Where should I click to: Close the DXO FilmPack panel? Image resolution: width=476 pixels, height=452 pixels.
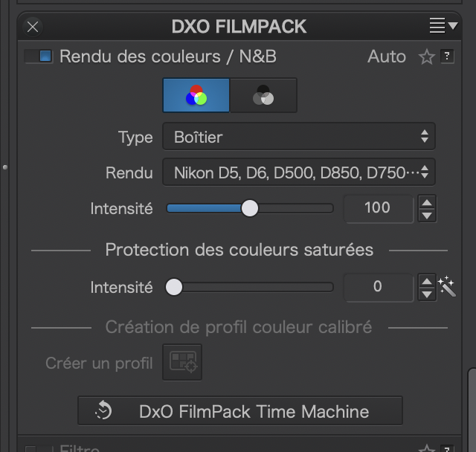coord(33,27)
